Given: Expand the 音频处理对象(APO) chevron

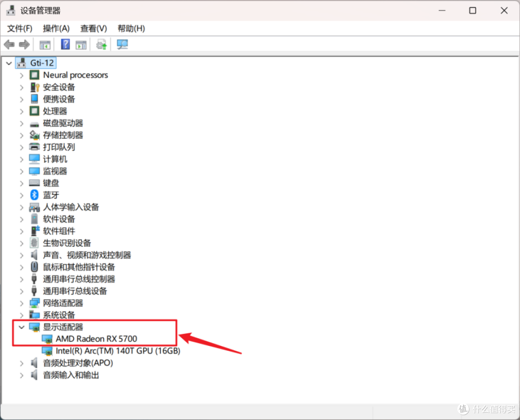Looking at the screenshot, I should [22, 363].
